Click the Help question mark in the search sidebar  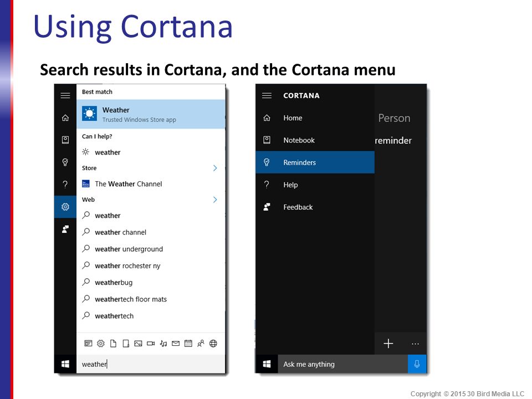[x=65, y=185]
